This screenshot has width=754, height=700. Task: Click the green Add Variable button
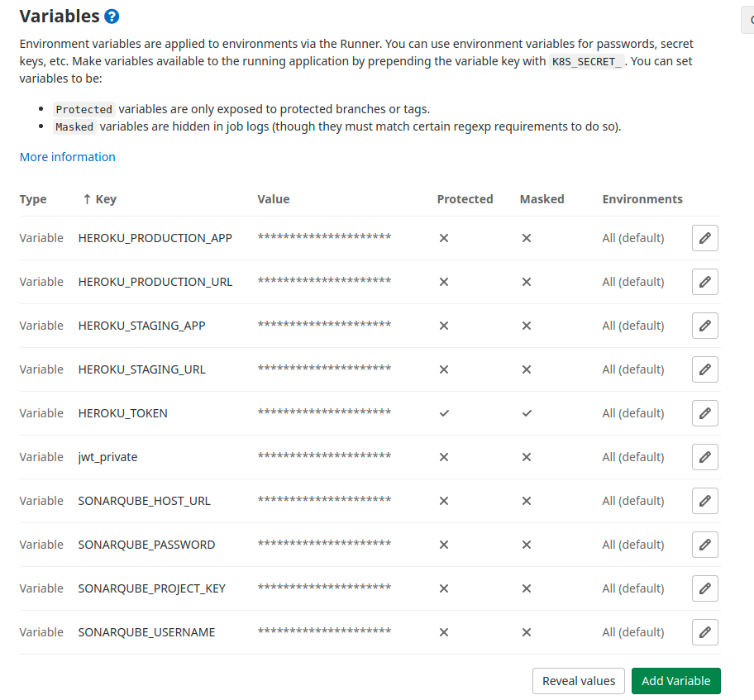675,681
